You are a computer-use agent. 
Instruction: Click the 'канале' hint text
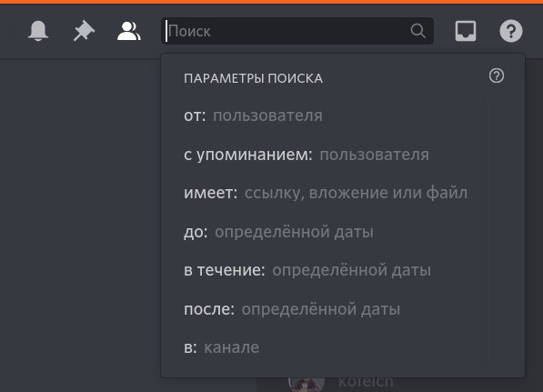click(x=232, y=347)
